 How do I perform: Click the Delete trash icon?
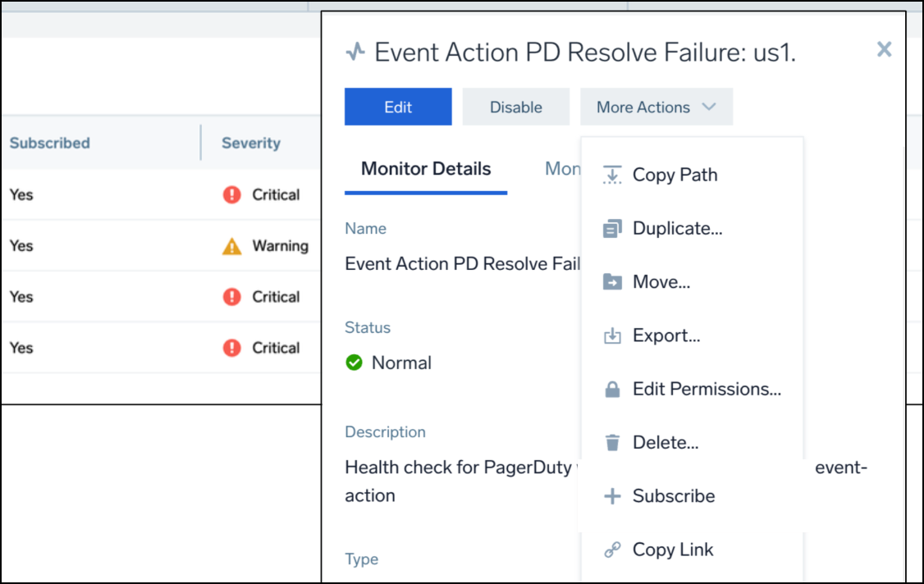[612, 442]
